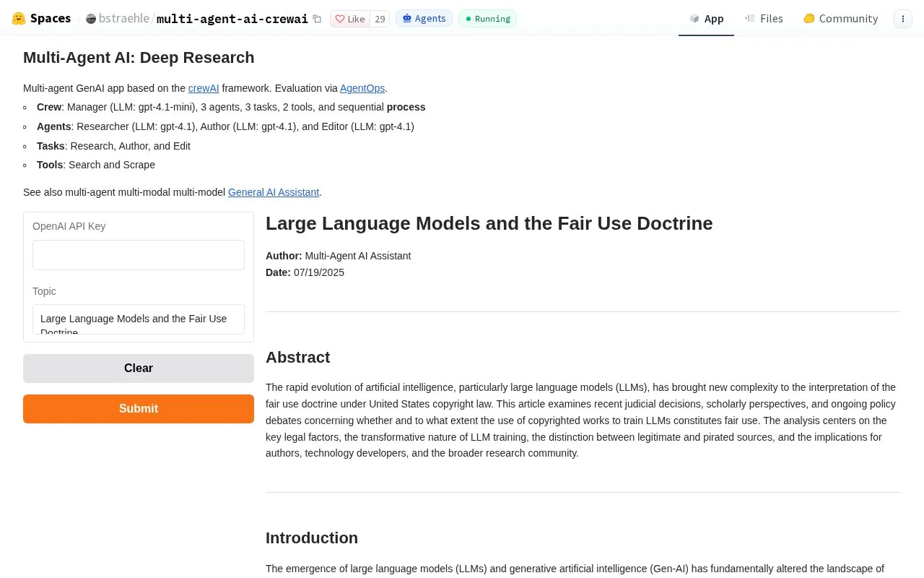This screenshot has width=924, height=578.
Task: Click the orange Submit button
Action: pyautogui.click(x=139, y=409)
